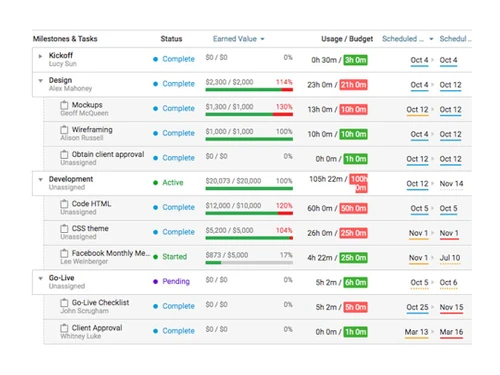Select the CSS theme task name
The width and height of the screenshot is (500, 375).
click(x=90, y=228)
